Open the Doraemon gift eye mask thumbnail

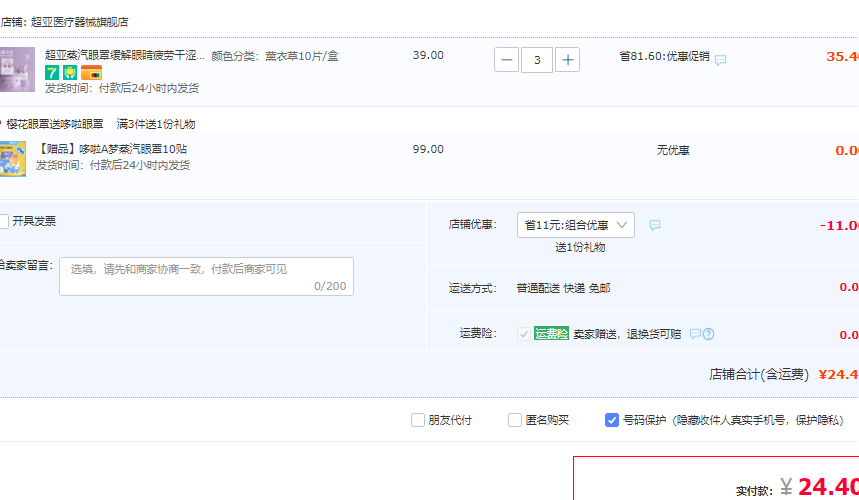13,159
